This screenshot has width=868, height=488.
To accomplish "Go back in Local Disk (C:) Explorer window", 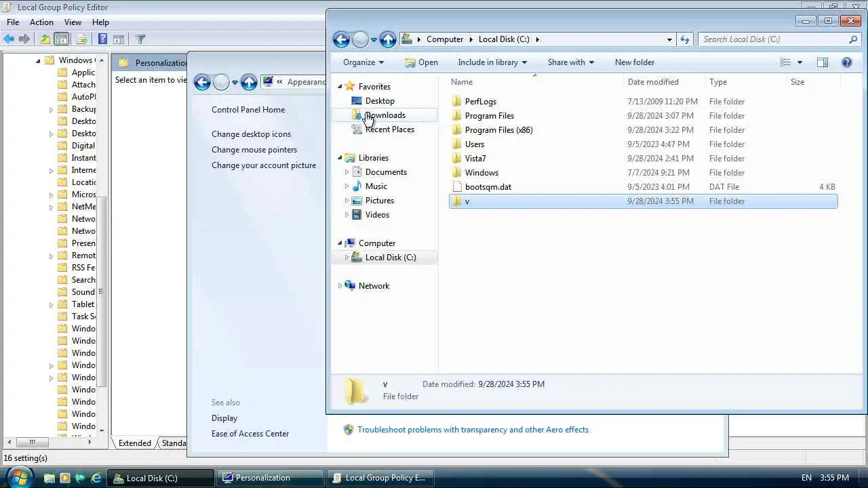I will coord(341,39).
